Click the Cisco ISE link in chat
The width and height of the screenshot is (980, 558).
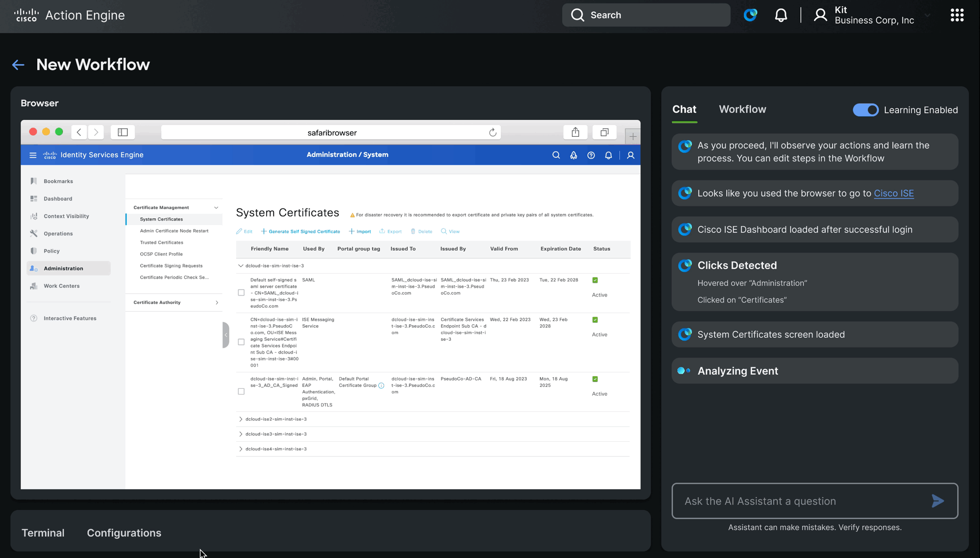tap(893, 193)
